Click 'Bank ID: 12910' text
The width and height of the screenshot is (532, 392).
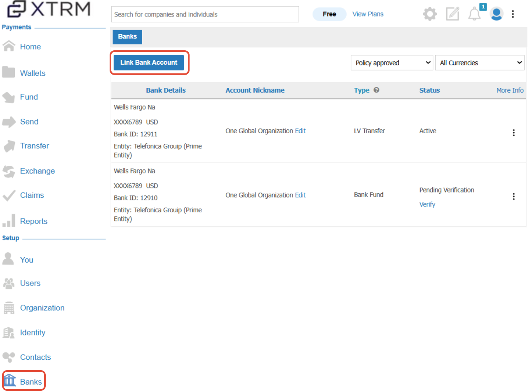pos(136,198)
